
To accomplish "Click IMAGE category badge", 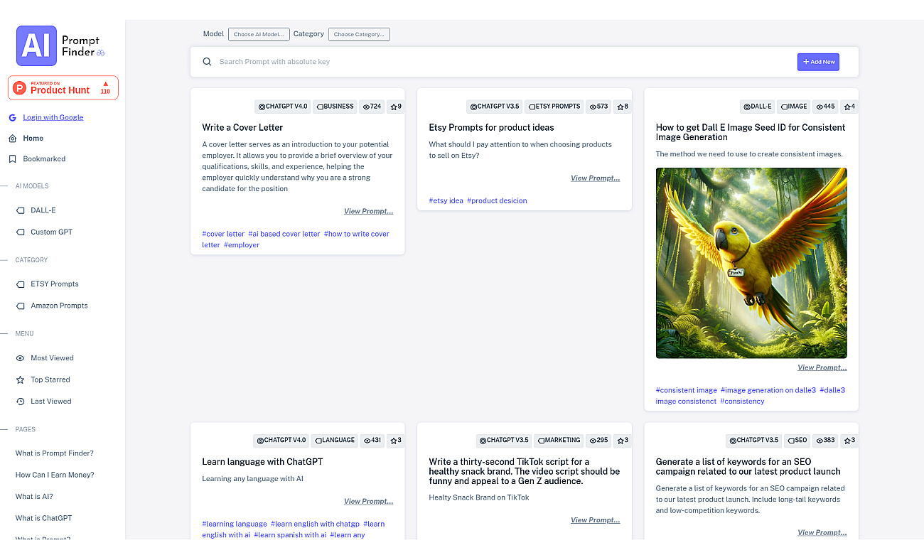I will 794,107.
